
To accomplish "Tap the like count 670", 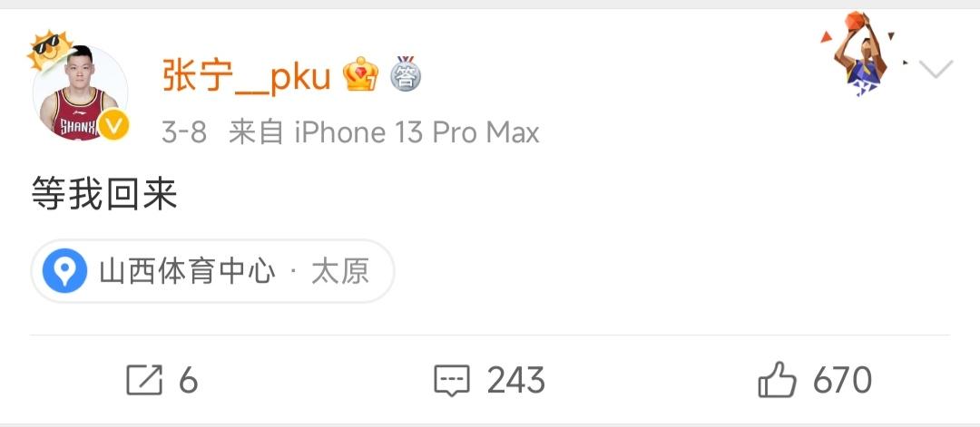I will 842,380.
